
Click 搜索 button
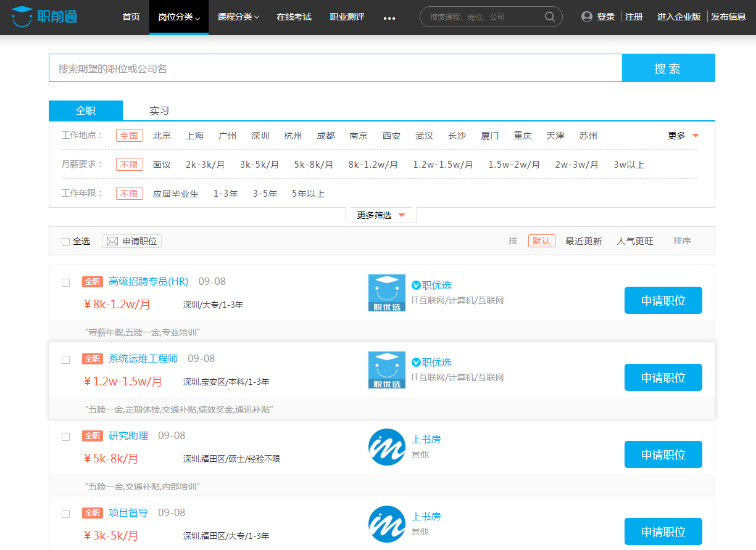pos(668,68)
